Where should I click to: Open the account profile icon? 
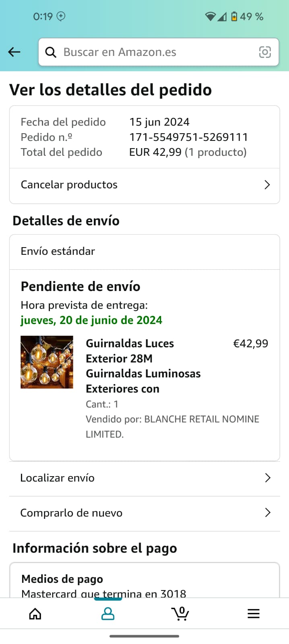point(108,614)
